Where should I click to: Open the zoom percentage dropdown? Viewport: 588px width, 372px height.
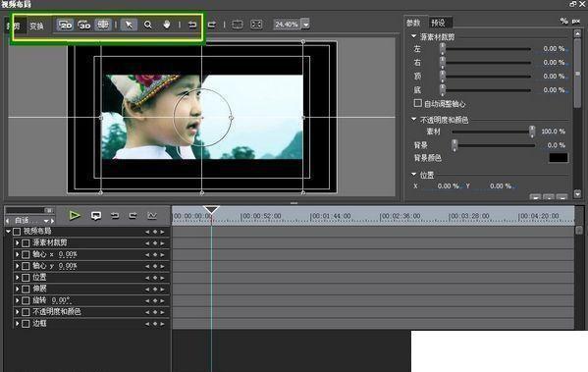[306, 25]
